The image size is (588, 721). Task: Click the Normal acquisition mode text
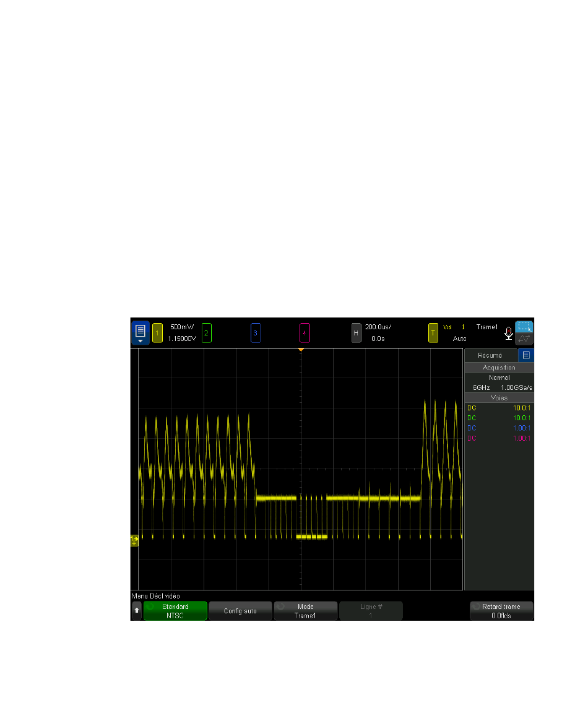point(499,378)
